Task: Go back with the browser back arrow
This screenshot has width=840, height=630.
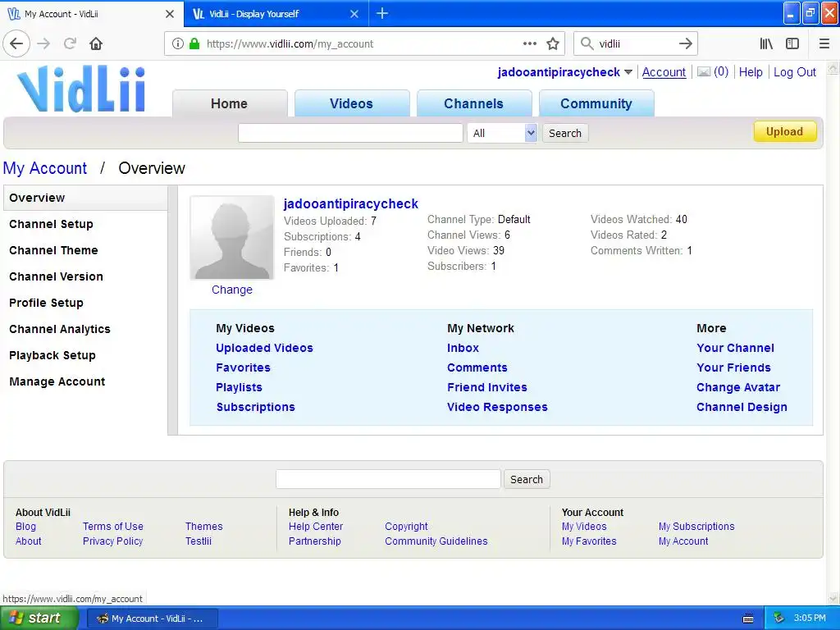Action: [x=16, y=44]
